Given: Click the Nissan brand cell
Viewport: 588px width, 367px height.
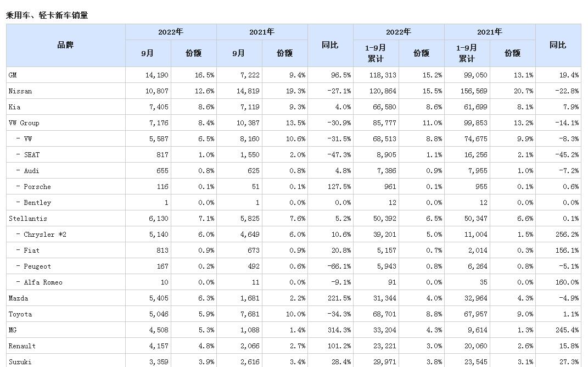Looking at the screenshot, I should (20, 91).
